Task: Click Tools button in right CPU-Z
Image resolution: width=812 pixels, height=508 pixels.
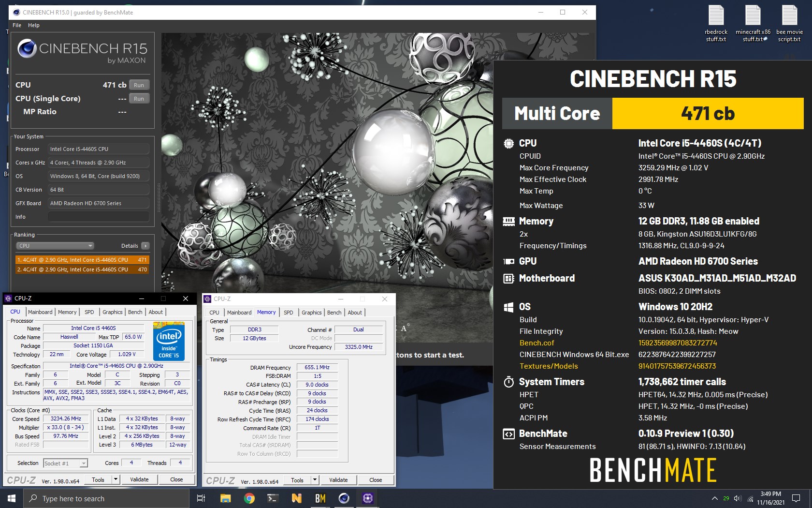Action: tap(297, 480)
